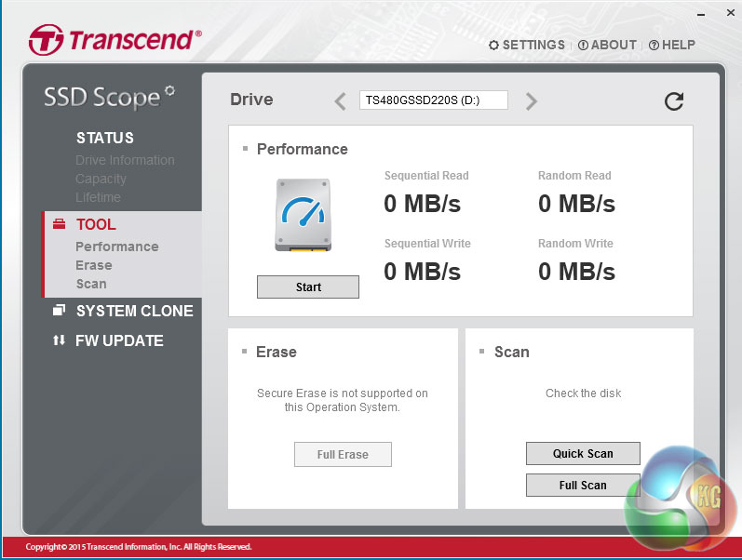Open Drive Information in the sidebar

coord(125,160)
